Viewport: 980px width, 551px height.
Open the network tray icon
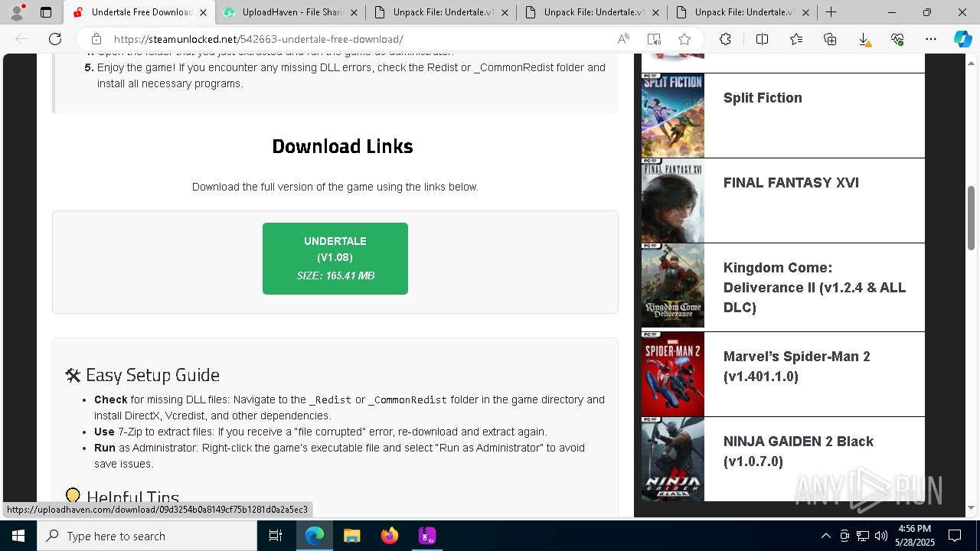tap(863, 536)
